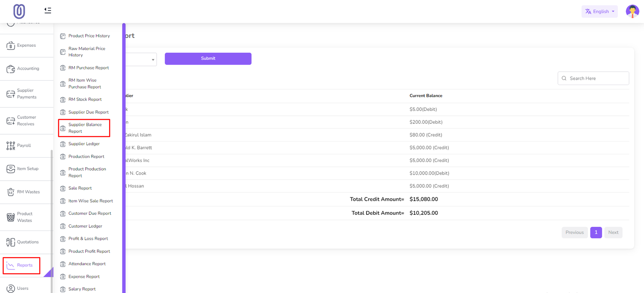Viewport: 644px width, 293px height.
Task: Open the user avatar profile menu
Action: pyautogui.click(x=632, y=11)
